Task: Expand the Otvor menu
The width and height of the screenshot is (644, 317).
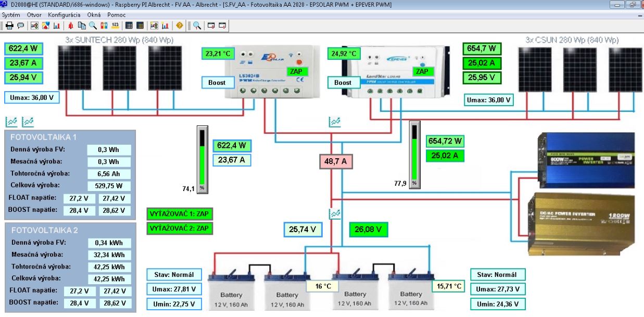Action: (34, 15)
